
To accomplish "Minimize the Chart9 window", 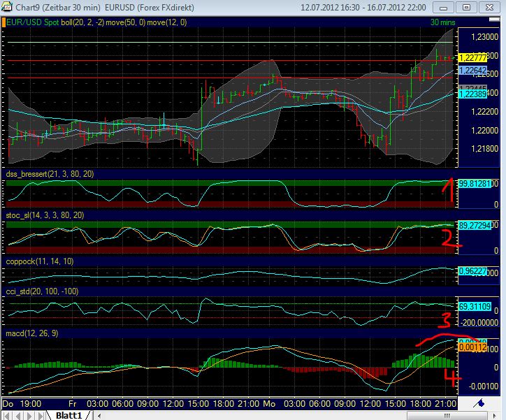I will [x=443, y=8].
